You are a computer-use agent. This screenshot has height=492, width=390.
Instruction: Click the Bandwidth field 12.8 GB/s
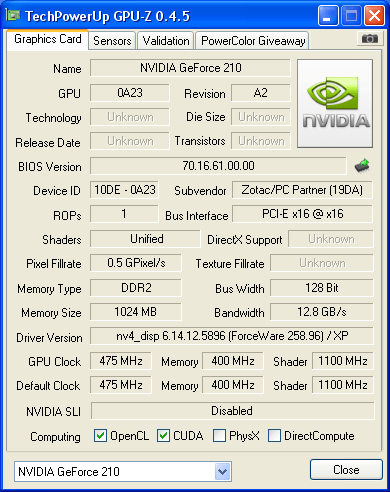pos(322,312)
